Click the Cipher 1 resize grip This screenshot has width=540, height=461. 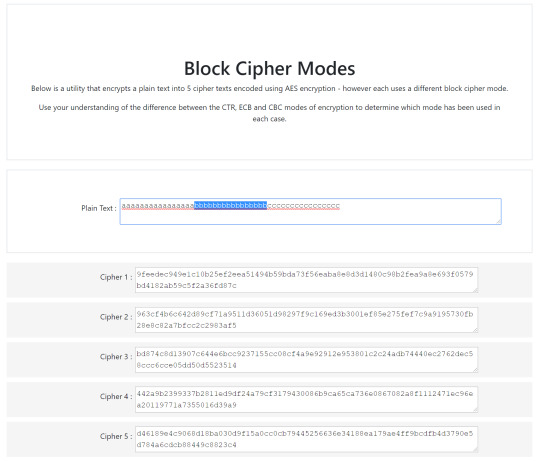[475, 290]
